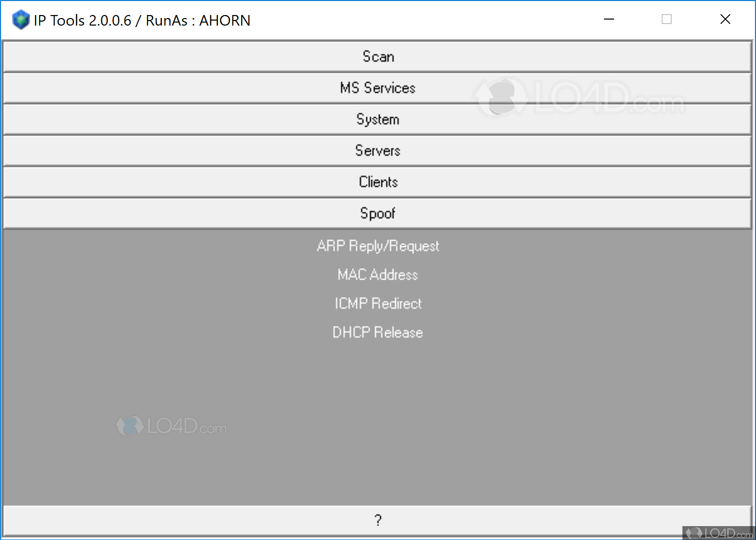The height and width of the screenshot is (540, 756).
Task: Select the ARP Reply/Request spoof tool
Action: (378, 246)
